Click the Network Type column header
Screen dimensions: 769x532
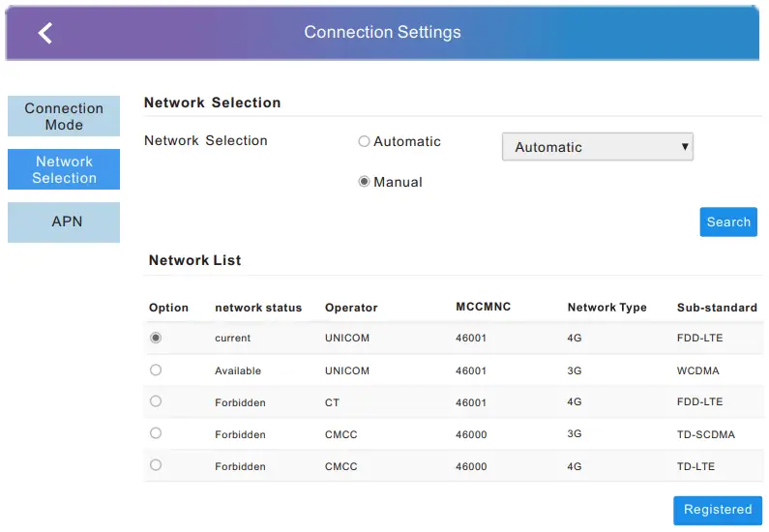point(607,308)
